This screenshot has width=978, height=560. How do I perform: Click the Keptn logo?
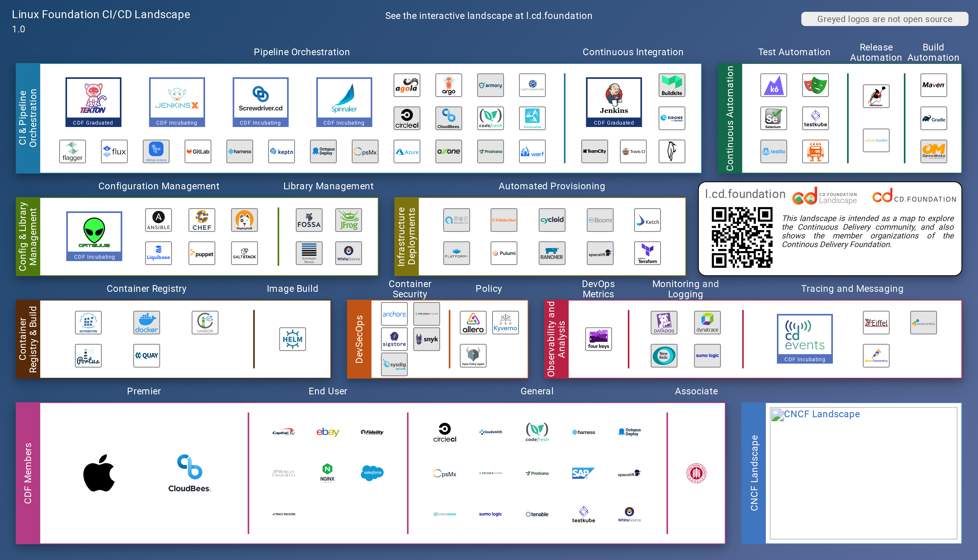click(x=282, y=152)
